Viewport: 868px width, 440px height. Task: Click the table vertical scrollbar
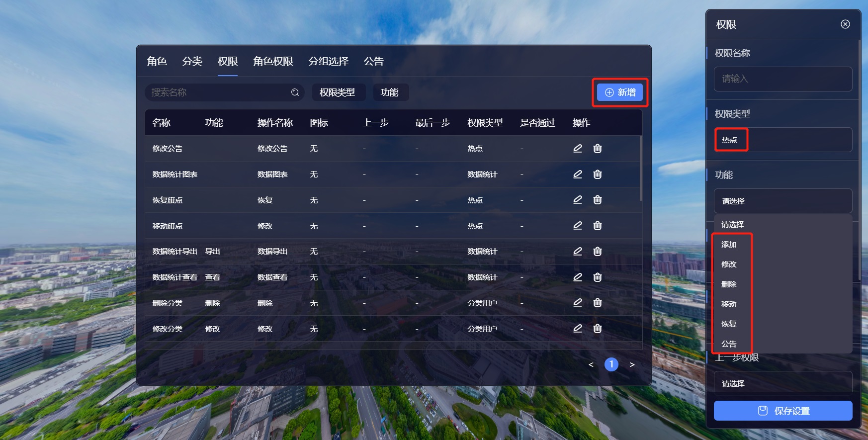[641, 168]
